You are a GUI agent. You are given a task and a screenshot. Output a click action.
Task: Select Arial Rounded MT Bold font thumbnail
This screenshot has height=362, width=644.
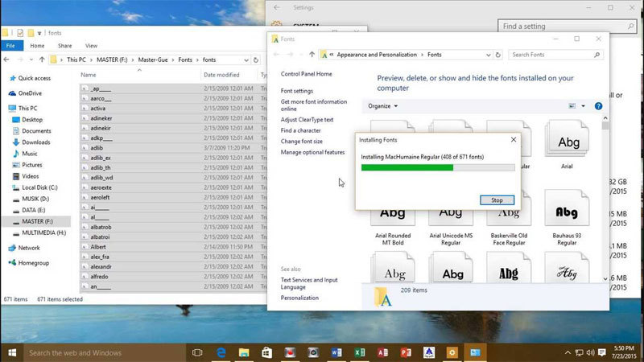(x=392, y=211)
